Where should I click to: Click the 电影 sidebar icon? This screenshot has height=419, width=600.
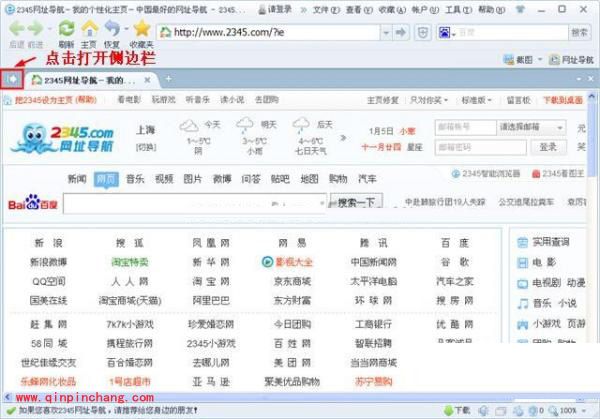click(522, 263)
